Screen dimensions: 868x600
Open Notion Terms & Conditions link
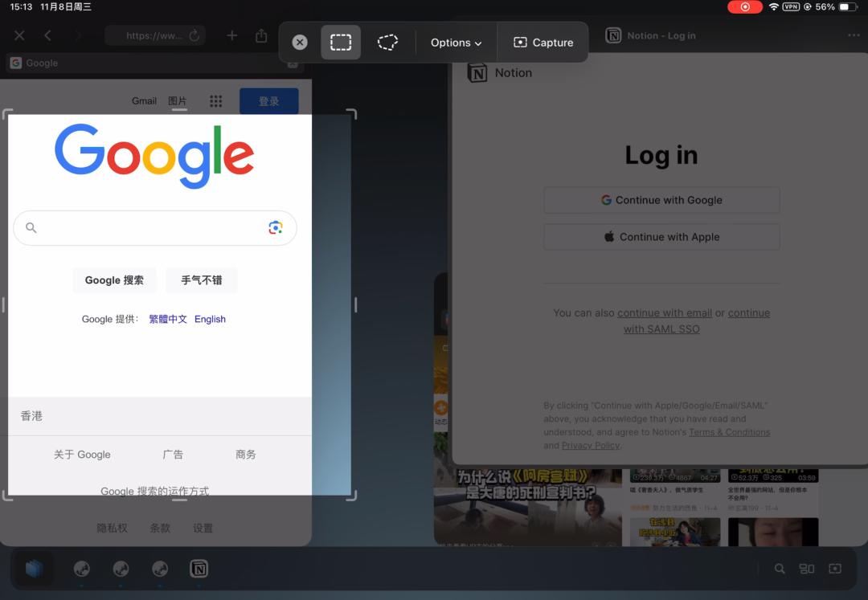click(729, 432)
